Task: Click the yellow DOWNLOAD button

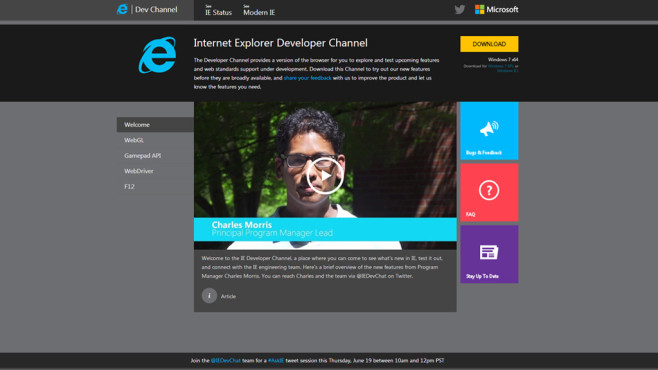Action: [489, 44]
